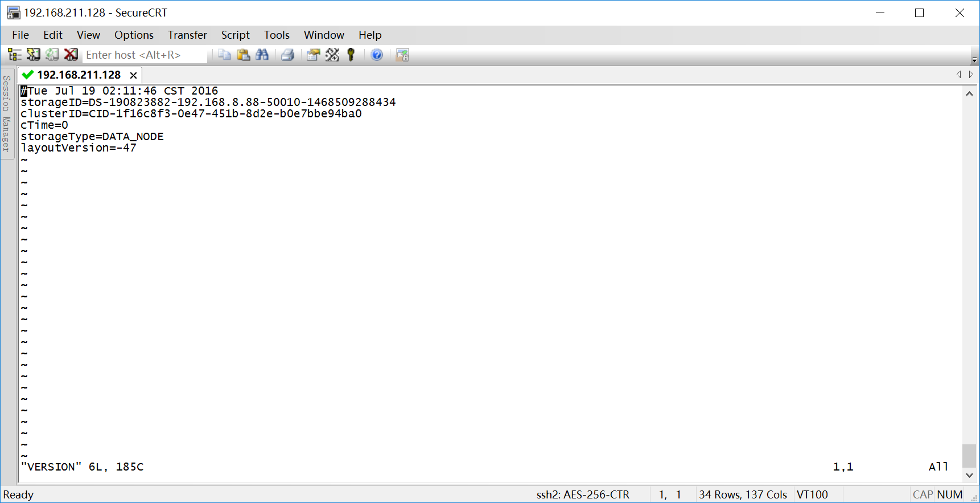Click the terminal scrollbar down arrow
Screen dimensions: 980x503
point(969,475)
